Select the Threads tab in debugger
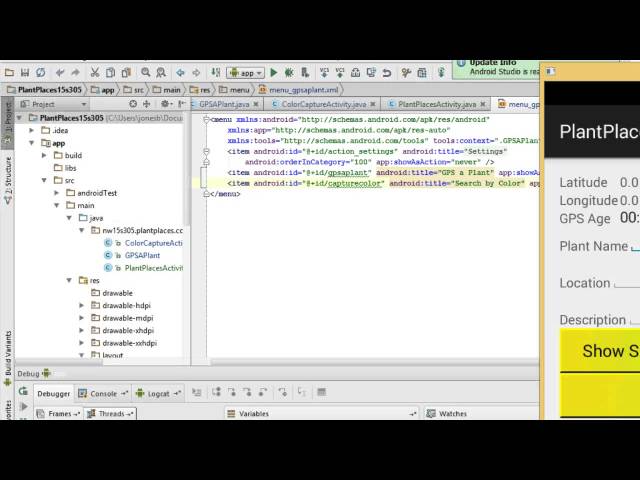Image resolution: width=640 pixels, height=480 pixels. [x=110, y=413]
